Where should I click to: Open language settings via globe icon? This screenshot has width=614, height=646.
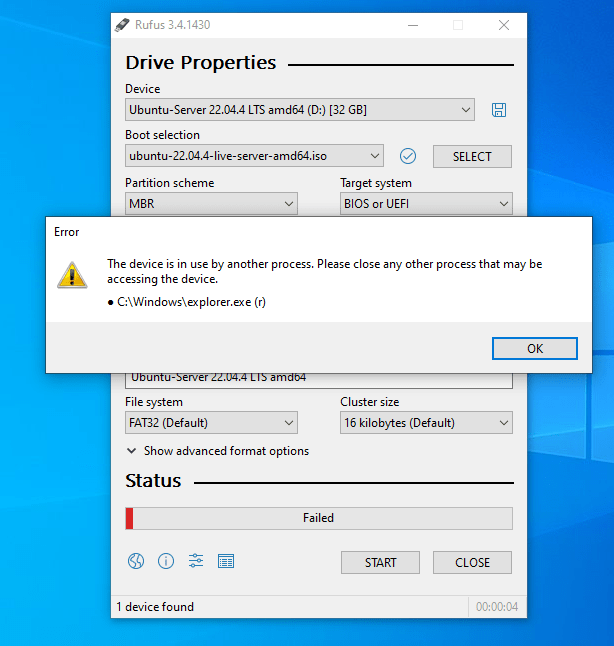[x=136, y=562]
